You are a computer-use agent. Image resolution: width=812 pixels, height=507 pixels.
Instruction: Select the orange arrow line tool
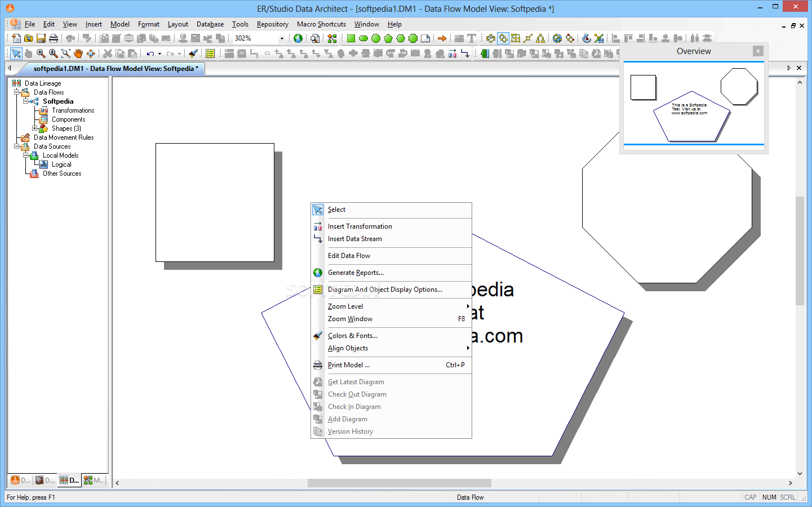(442, 38)
